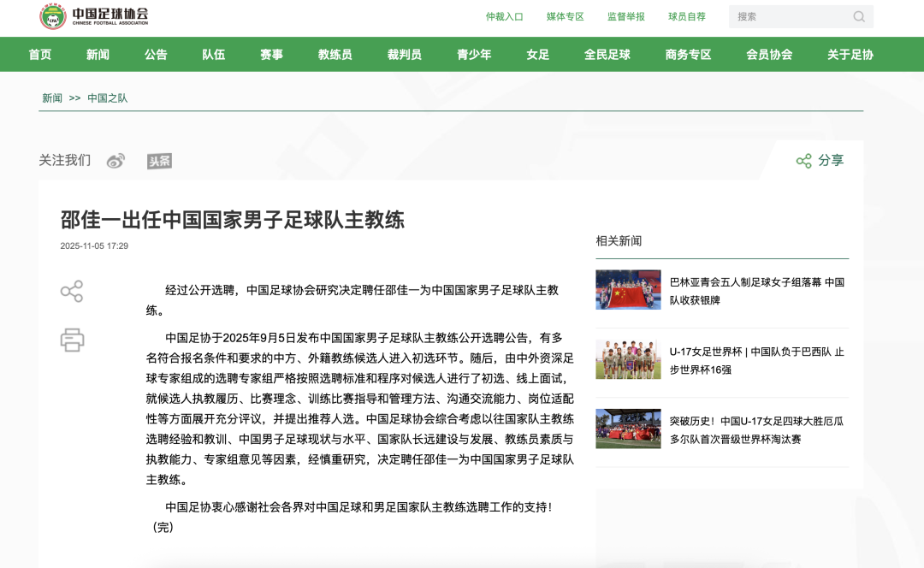Viewport: 924px width, 568px height.
Task: Type in the 搜索 search field
Action: 789,16
